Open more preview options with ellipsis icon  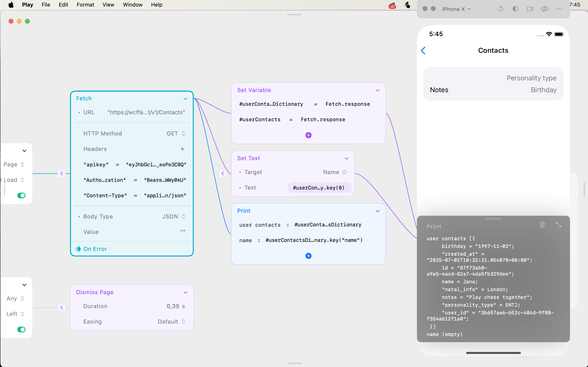pos(559,9)
